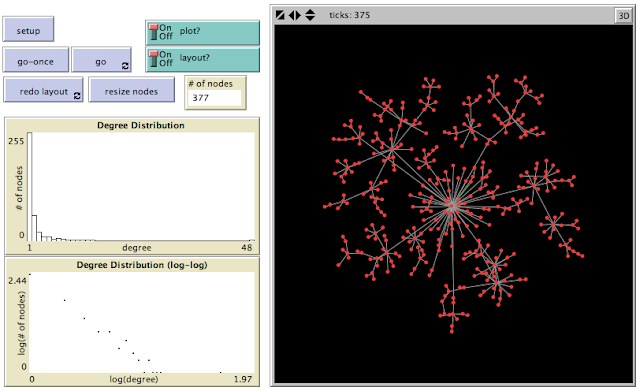Image resolution: width=640 pixels, height=391 pixels.
Task: Click the central hub node in network
Action: (x=451, y=207)
